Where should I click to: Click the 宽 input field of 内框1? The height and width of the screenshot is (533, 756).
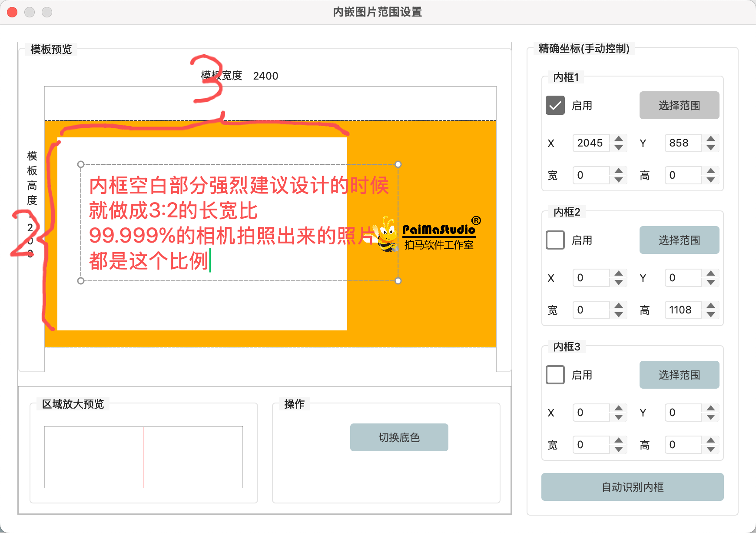click(x=591, y=175)
